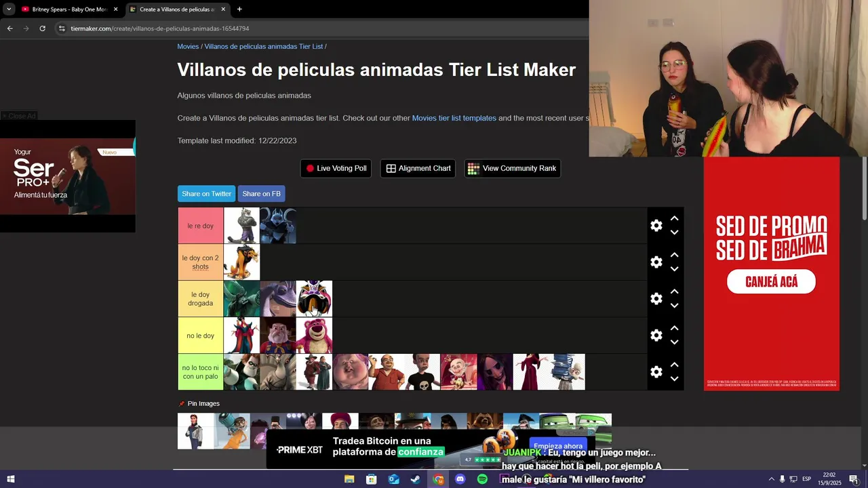Click the microphone tray icon
The width and height of the screenshot is (868, 488).
point(782,479)
